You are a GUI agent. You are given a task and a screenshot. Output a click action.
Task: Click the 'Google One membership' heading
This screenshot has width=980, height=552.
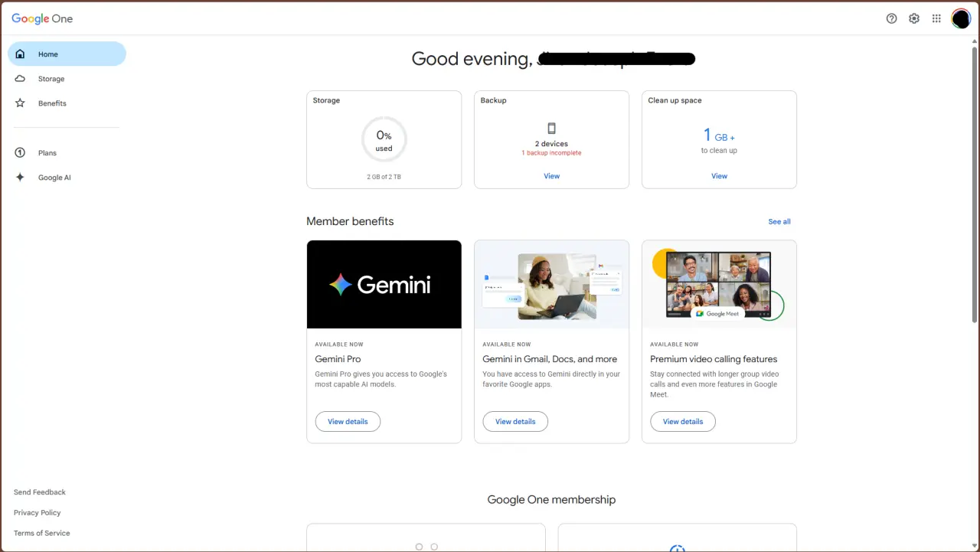pyautogui.click(x=551, y=500)
